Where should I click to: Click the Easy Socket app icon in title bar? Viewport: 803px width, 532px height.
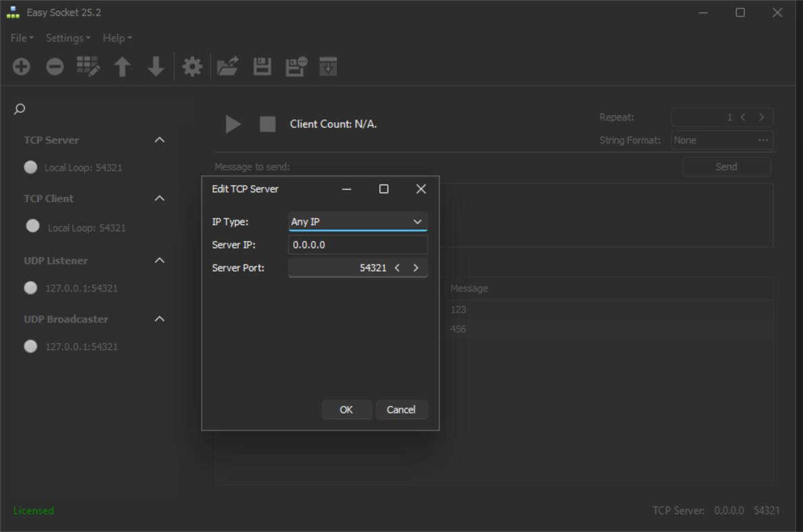(x=14, y=12)
